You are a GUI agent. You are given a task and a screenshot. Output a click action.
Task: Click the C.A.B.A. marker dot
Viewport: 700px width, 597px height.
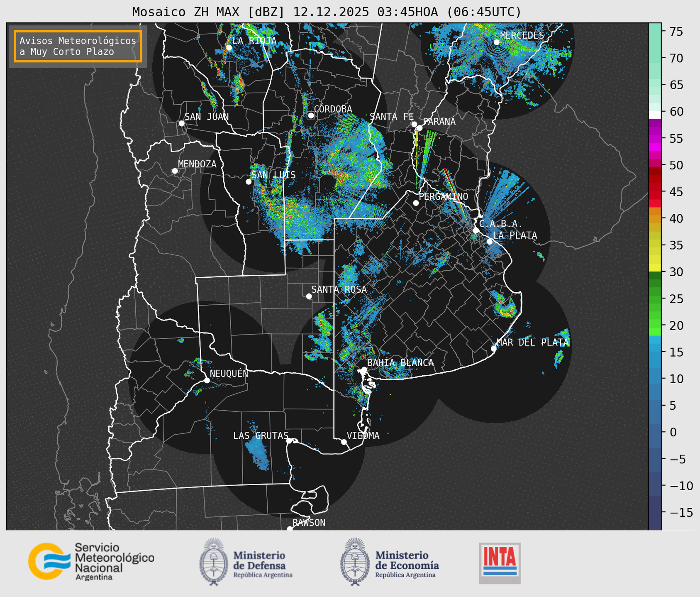476,230
